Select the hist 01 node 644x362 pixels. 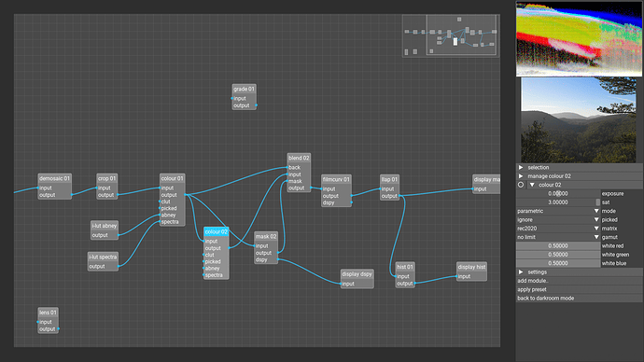click(x=405, y=267)
